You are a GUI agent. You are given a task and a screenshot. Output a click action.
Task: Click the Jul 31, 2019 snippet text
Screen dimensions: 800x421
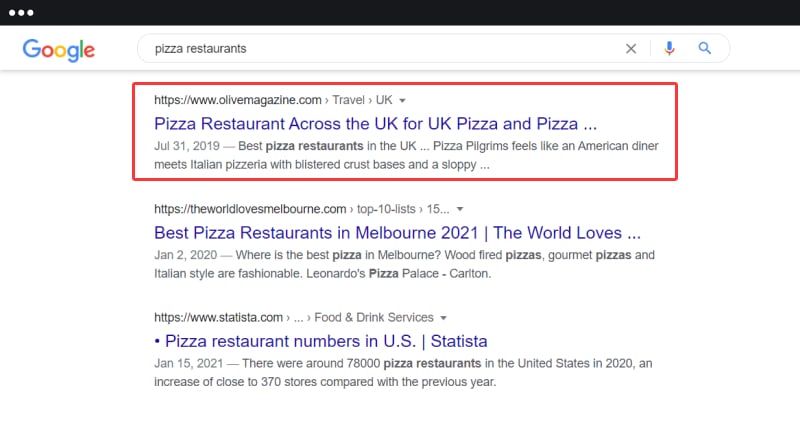[x=406, y=155]
